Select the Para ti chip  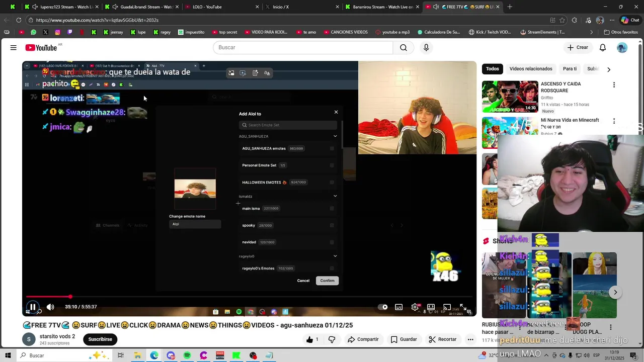tap(570, 69)
